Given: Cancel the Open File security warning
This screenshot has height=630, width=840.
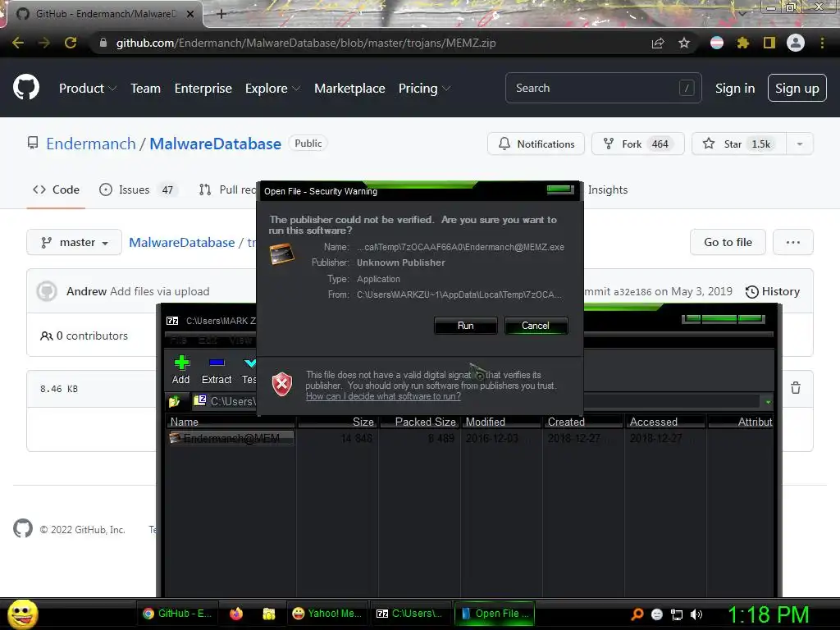Looking at the screenshot, I should pos(536,326).
